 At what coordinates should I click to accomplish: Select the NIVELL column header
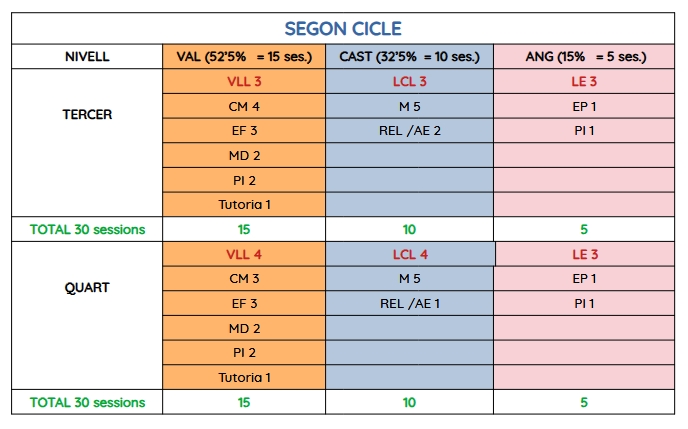click(87, 57)
